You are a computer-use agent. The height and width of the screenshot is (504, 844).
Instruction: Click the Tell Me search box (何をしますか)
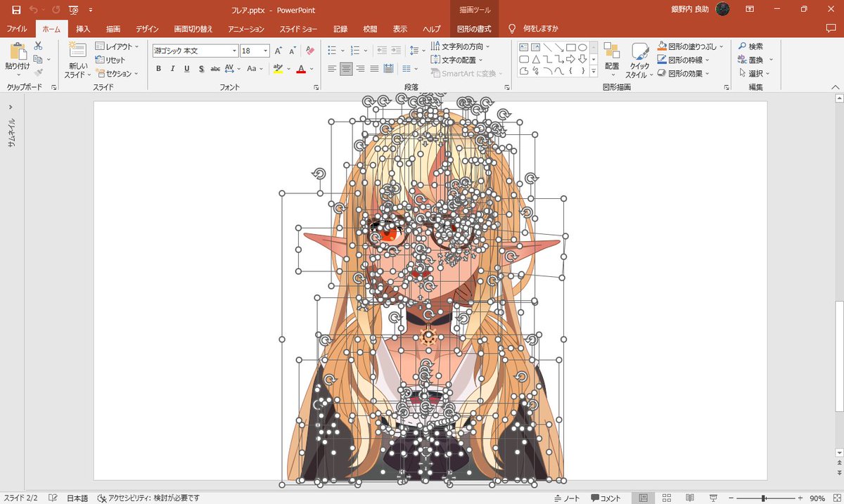coord(533,29)
